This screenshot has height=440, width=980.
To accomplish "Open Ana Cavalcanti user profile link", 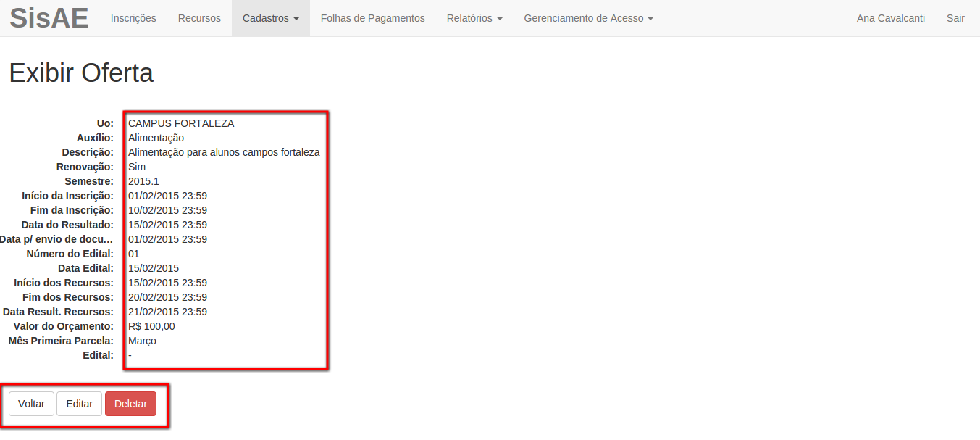I will click(891, 18).
